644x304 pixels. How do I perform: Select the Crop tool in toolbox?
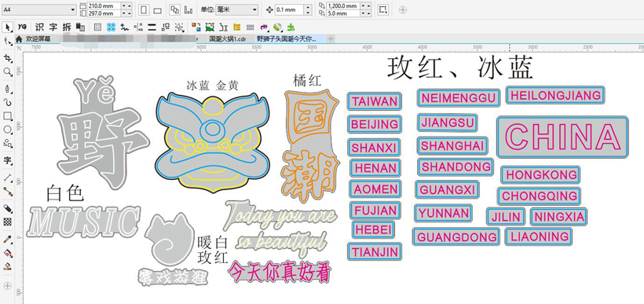pyautogui.click(x=7, y=58)
